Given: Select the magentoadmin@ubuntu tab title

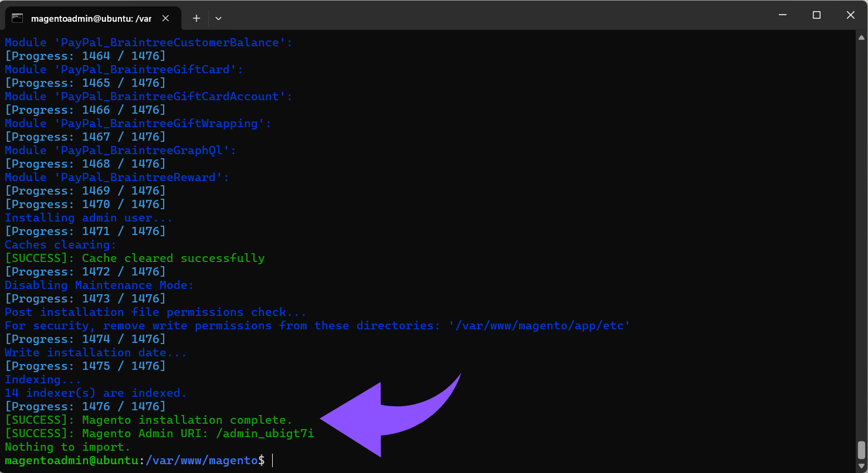Looking at the screenshot, I should (91, 18).
